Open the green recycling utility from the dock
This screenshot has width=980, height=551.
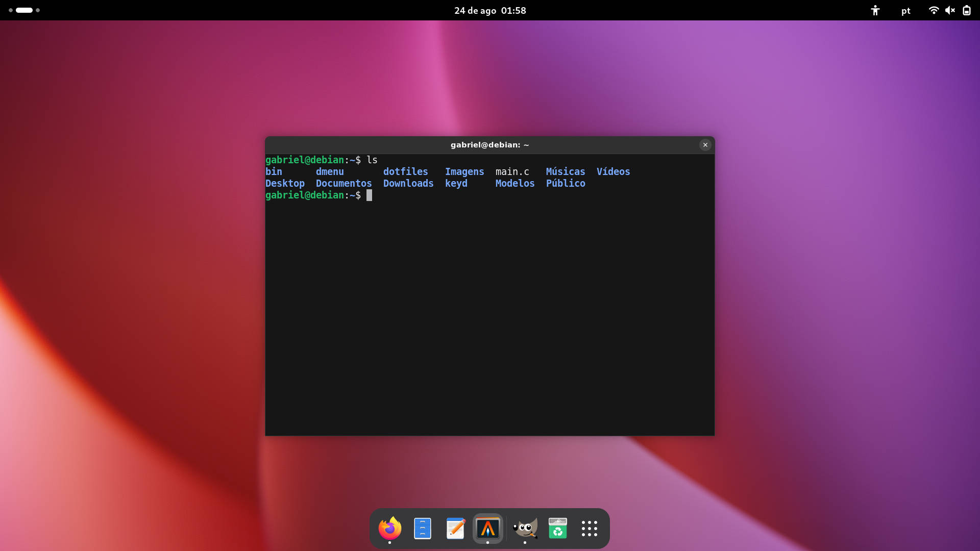click(x=557, y=528)
